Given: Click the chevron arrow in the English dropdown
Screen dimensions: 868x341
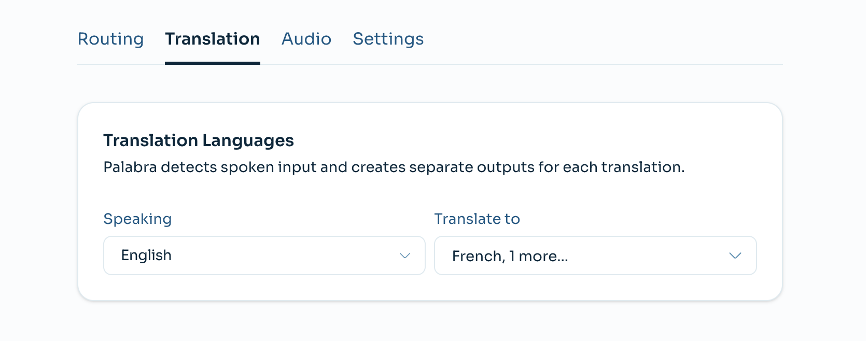Looking at the screenshot, I should tap(405, 255).
